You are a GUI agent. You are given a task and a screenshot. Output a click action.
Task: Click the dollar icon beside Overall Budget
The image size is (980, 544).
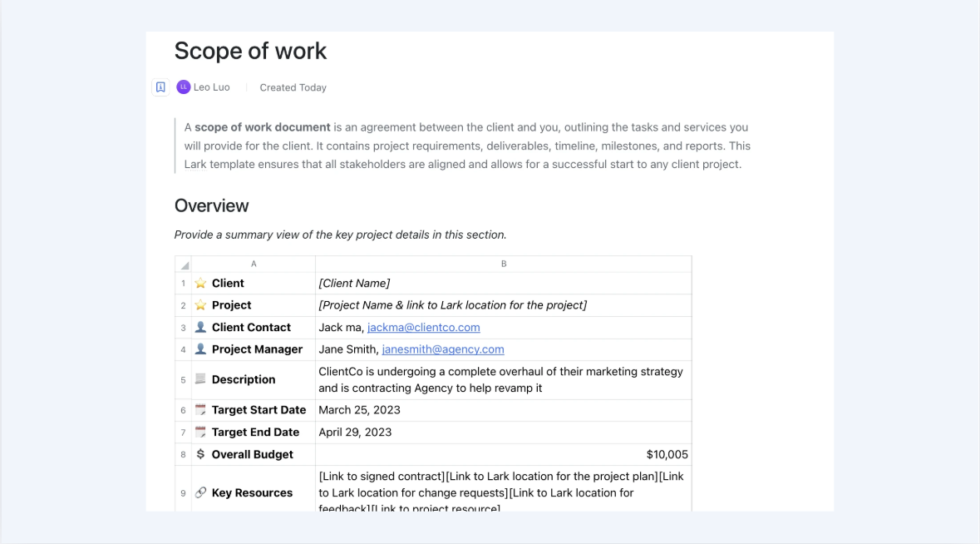point(200,454)
